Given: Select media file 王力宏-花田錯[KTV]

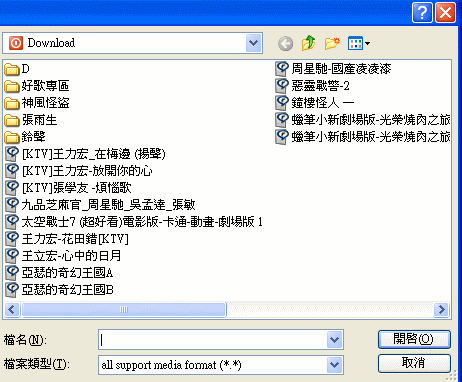Looking at the screenshot, I should click(x=67, y=239).
